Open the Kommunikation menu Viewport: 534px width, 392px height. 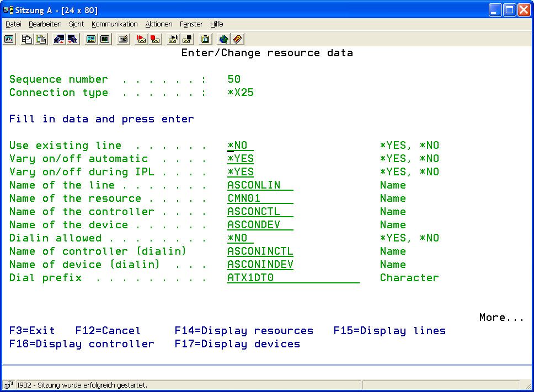(x=114, y=24)
